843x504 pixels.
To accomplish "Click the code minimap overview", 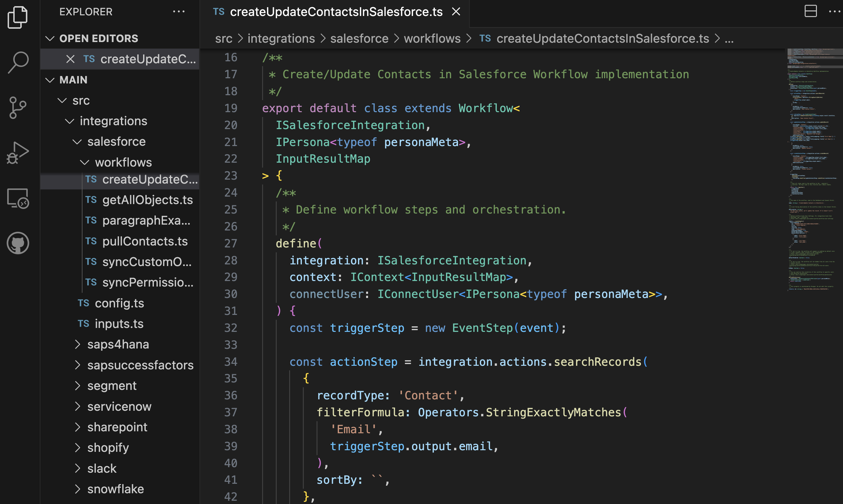I will (x=815, y=170).
